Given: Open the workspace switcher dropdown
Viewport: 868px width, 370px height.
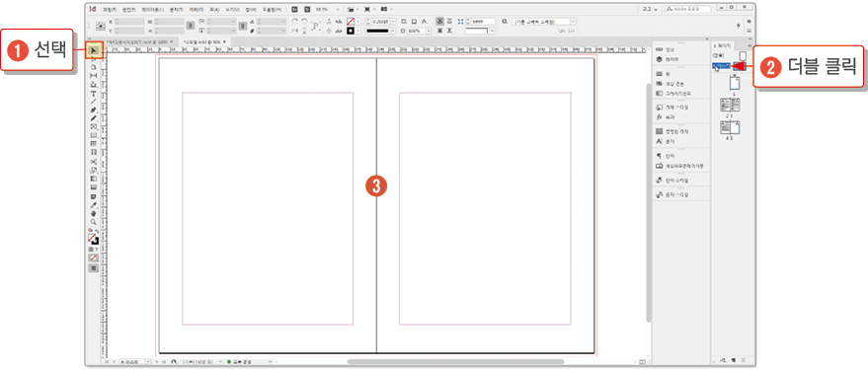Looking at the screenshot, I should click(650, 10).
